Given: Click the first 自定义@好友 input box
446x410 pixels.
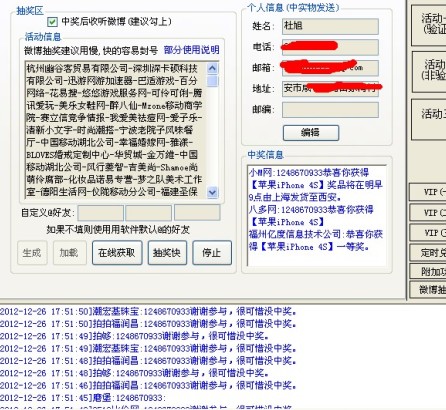Looking at the screenshot, I should pos(101,213).
